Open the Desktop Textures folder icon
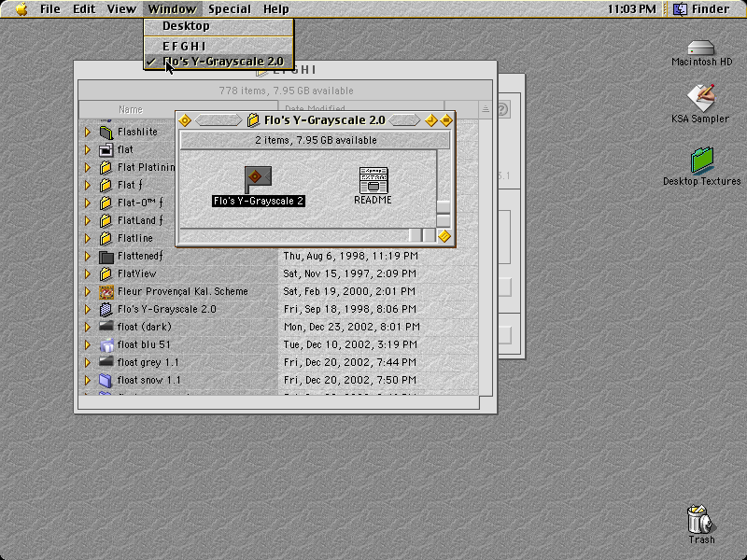This screenshot has height=560, width=747. [702, 160]
